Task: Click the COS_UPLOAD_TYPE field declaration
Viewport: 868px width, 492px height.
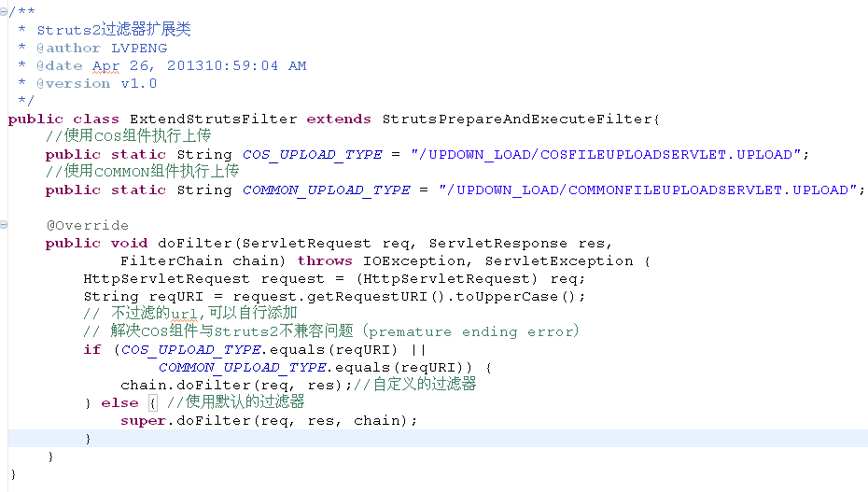Action: click(313, 154)
